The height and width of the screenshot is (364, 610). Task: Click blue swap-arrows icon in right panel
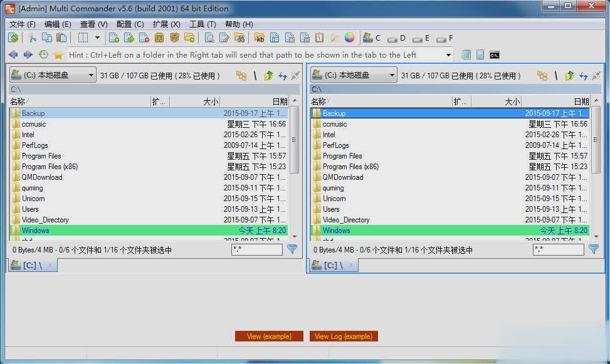pos(583,75)
